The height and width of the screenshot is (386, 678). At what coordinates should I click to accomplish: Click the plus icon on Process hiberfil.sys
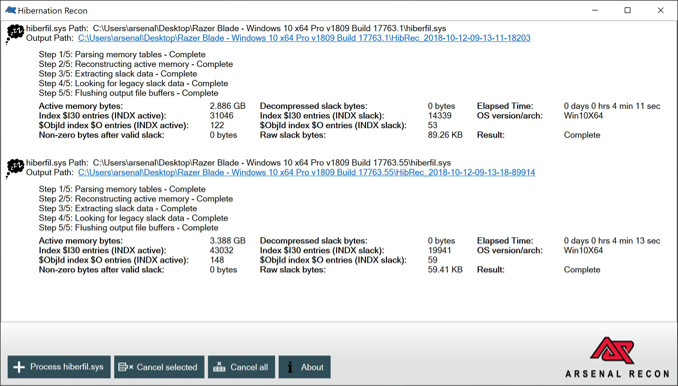coord(19,367)
